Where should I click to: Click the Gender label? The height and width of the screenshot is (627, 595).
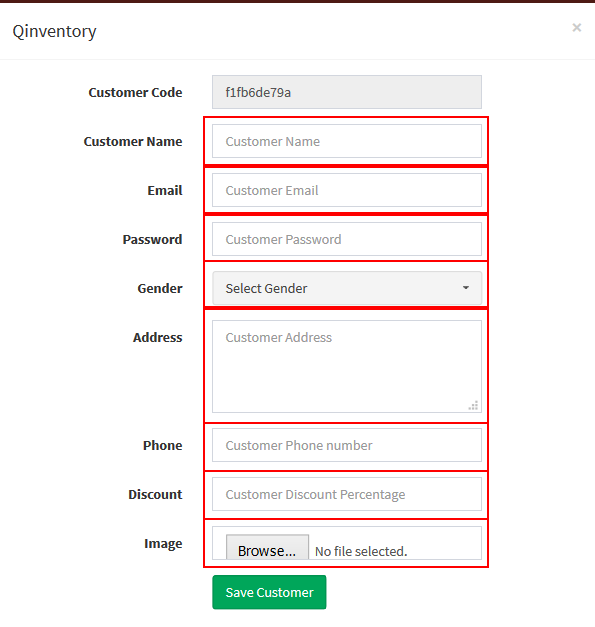click(x=160, y=288)
